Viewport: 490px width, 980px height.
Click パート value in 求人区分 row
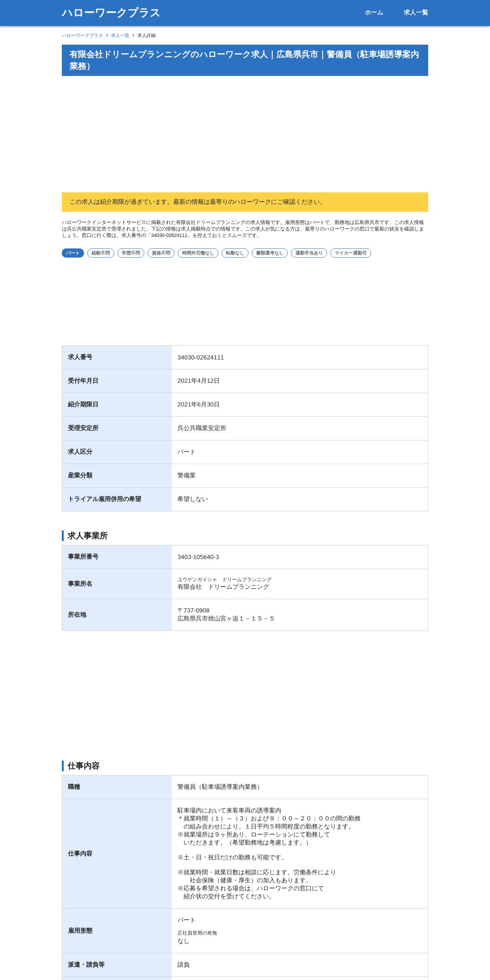coord(187,452)
